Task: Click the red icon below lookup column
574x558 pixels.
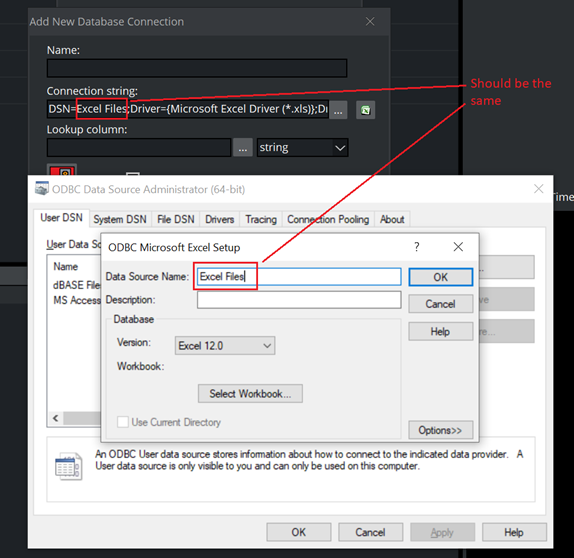Action: (x=62, y=170)
